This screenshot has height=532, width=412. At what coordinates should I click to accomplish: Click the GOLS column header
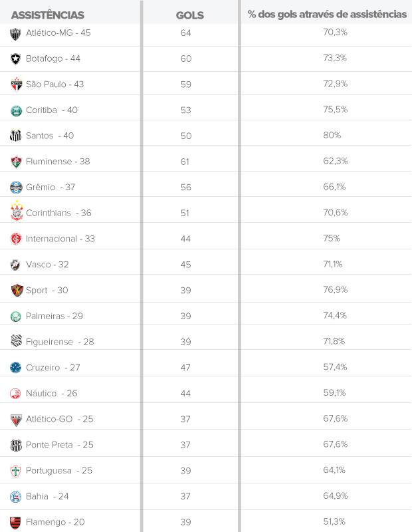[x=189, y=15]
